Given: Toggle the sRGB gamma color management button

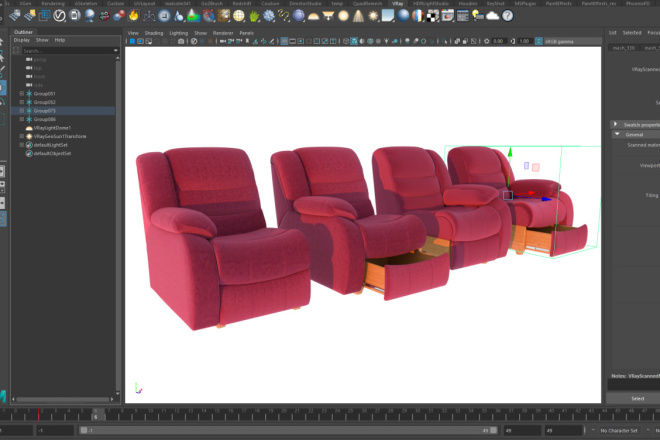Looking at the screenshot, I should (539, 41).
